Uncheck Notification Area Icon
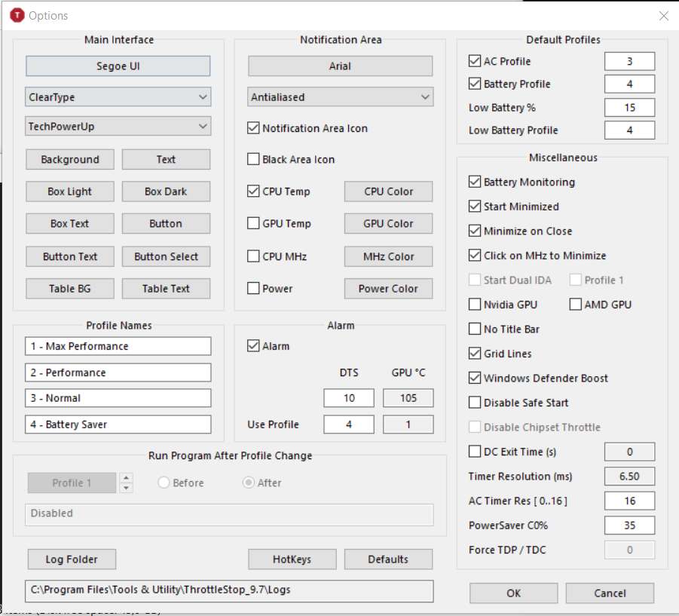 pos(253,128)
